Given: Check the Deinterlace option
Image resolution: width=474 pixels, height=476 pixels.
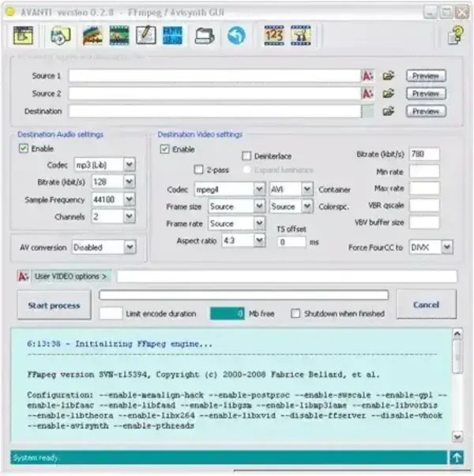Looking at the screenshot, I should (x=246, y=156).
